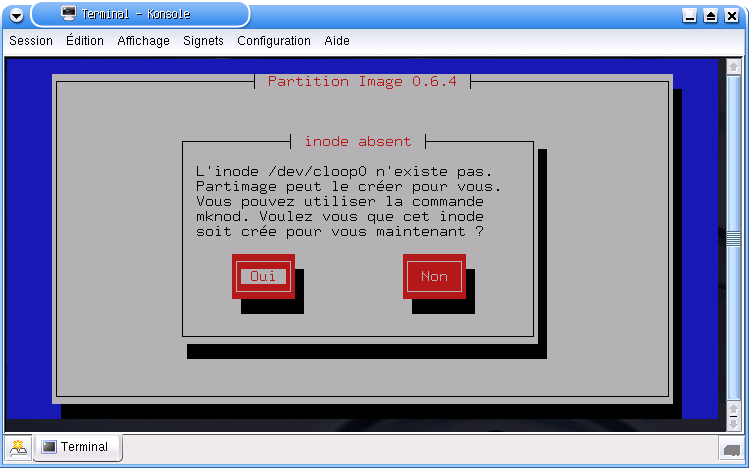Decline inode creation with Non button

coord(434,277)
